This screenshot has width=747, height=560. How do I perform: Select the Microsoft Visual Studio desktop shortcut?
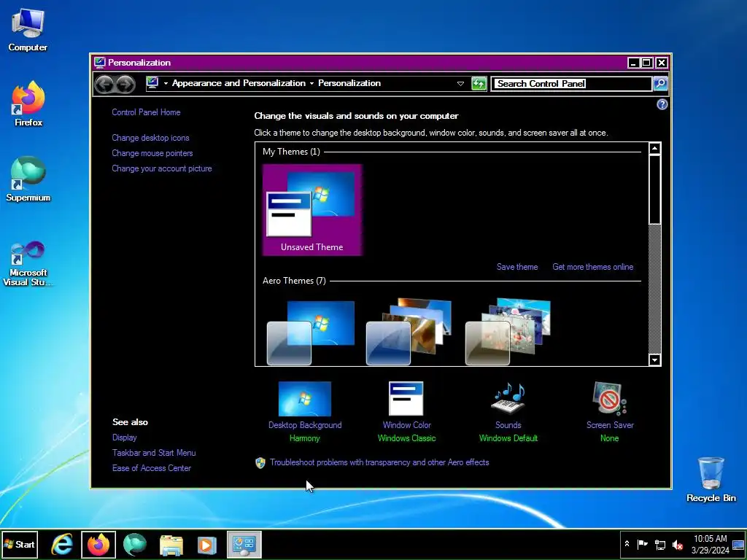(28, 263)
